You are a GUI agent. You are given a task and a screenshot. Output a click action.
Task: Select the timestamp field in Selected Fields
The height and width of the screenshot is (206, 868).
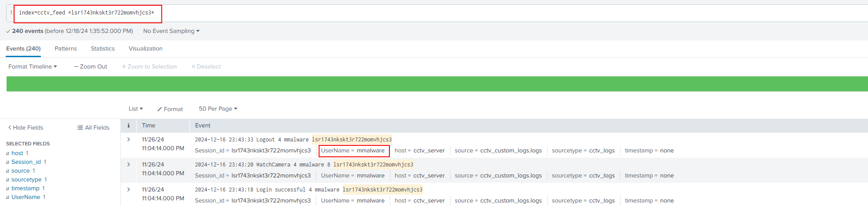coord(25,188)
